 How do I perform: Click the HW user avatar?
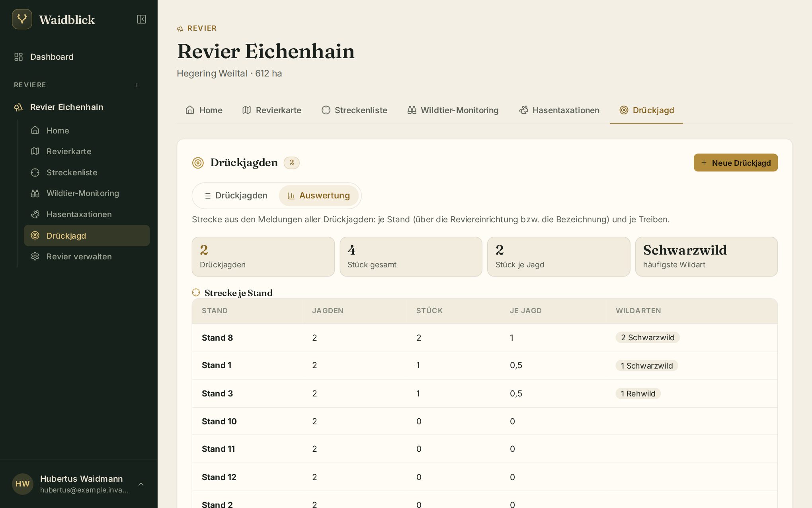tap(22, 484)
